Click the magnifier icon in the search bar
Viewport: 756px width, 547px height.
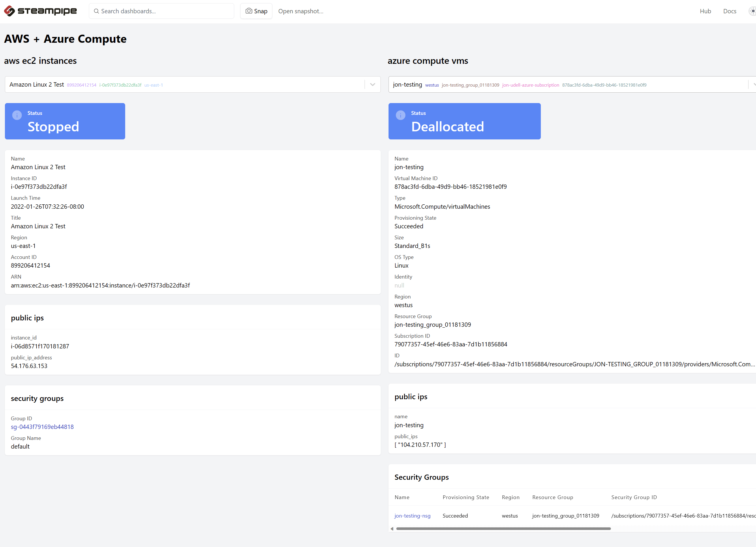point(97,11)
